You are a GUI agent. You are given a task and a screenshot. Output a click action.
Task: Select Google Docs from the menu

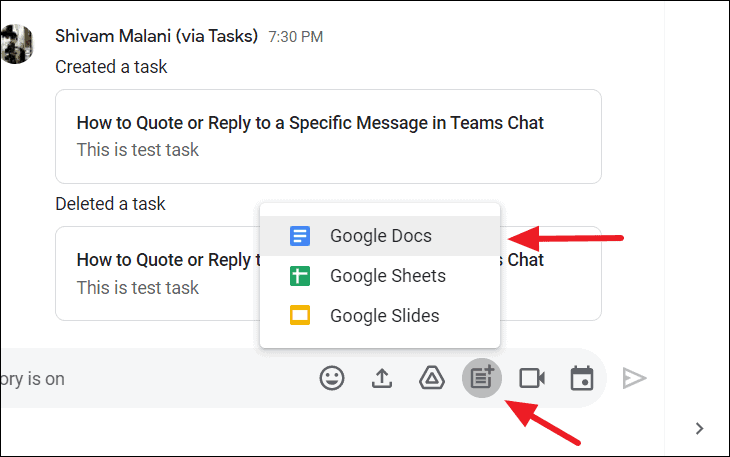(380, 236)
